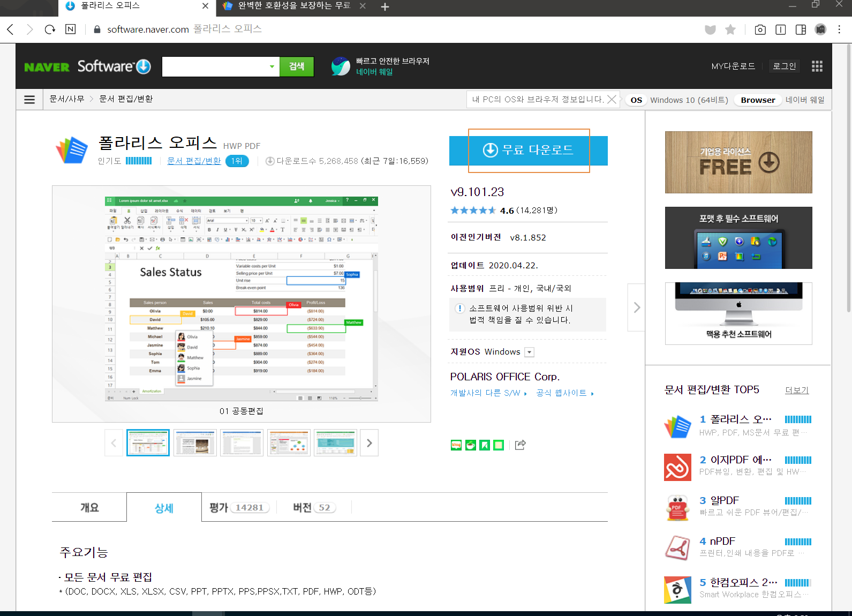Open the 평가 14281 tab
This screenshot has height=616, width=852.
239,507
